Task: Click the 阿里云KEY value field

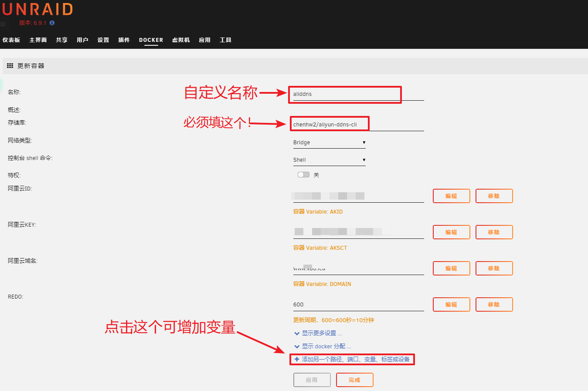Action: coord(358,232)
